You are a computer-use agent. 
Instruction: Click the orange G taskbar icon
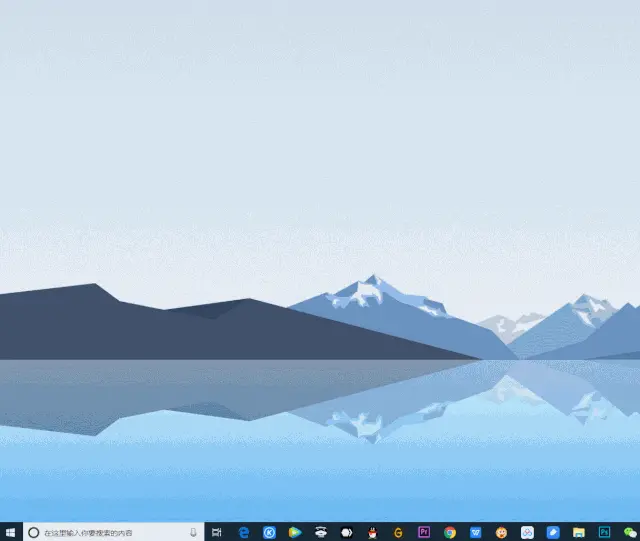(x=398, y=532)
